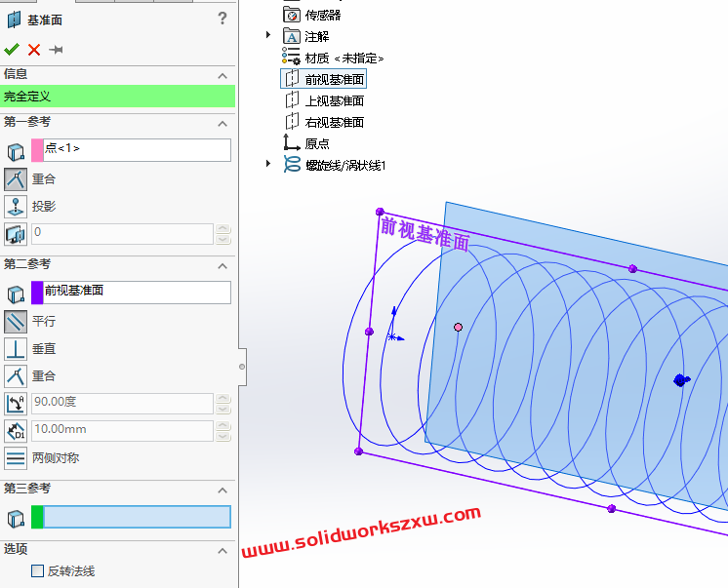The height and width of the screenshot is (588, 728).
Task: Collapse the 第二参考 section
Action: point(222,266)
